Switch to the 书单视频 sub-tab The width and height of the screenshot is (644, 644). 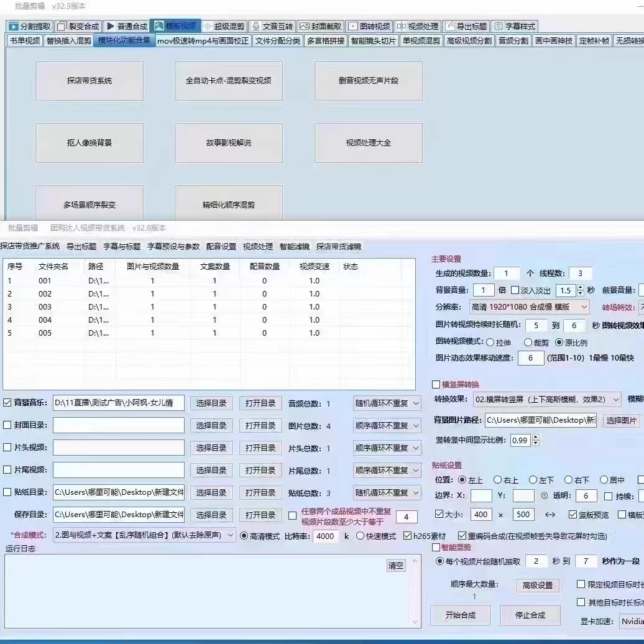click(25, 40)
